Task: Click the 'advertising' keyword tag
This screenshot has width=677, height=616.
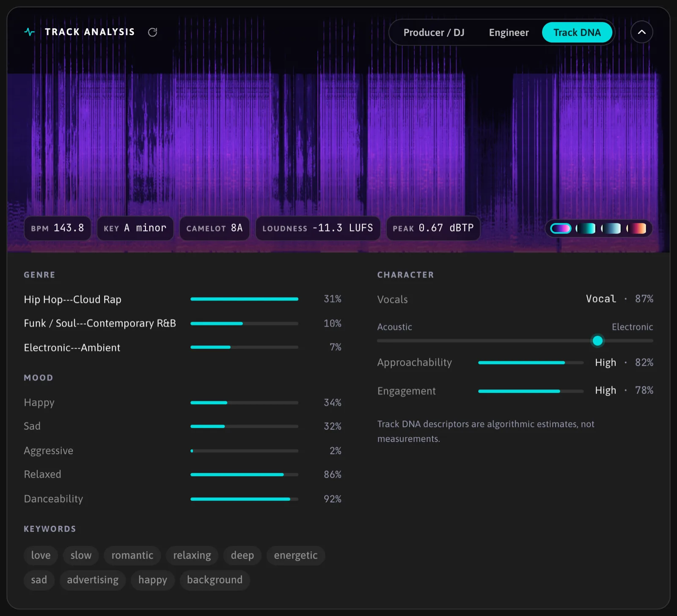Action: coord(93,580)
